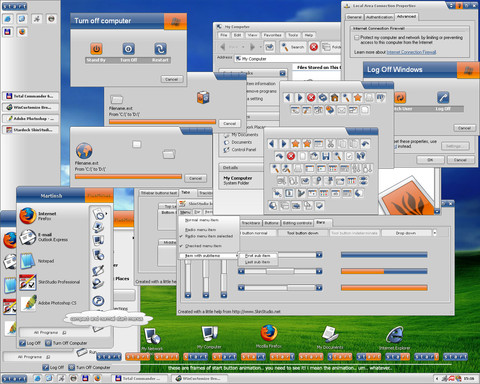The height and width of the screenshot is (384, 480).
Task: Click the Turn Off icon in shutdown dialog
Action: [128, 49]
